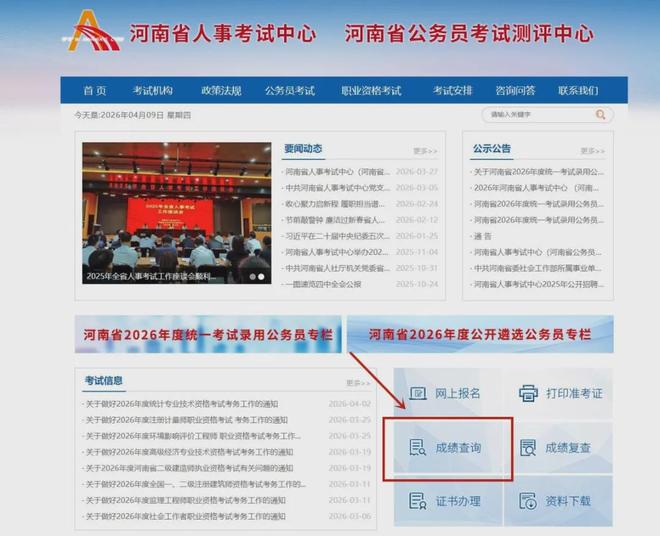Open 咨询问答 menu item
Screen dimensions: 660x536
pyautogui.click(x=515, y=91)
